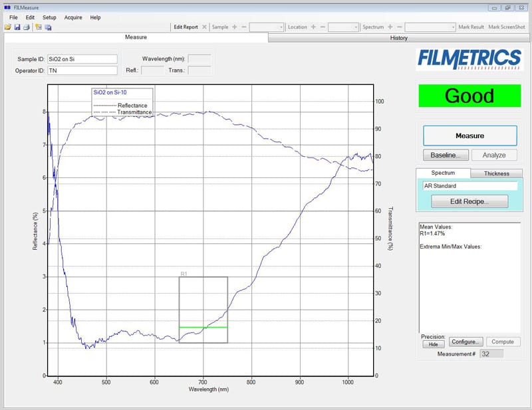Click the fourth toolbar icon after print
This screenshot has height=410, width=532.
39,27
